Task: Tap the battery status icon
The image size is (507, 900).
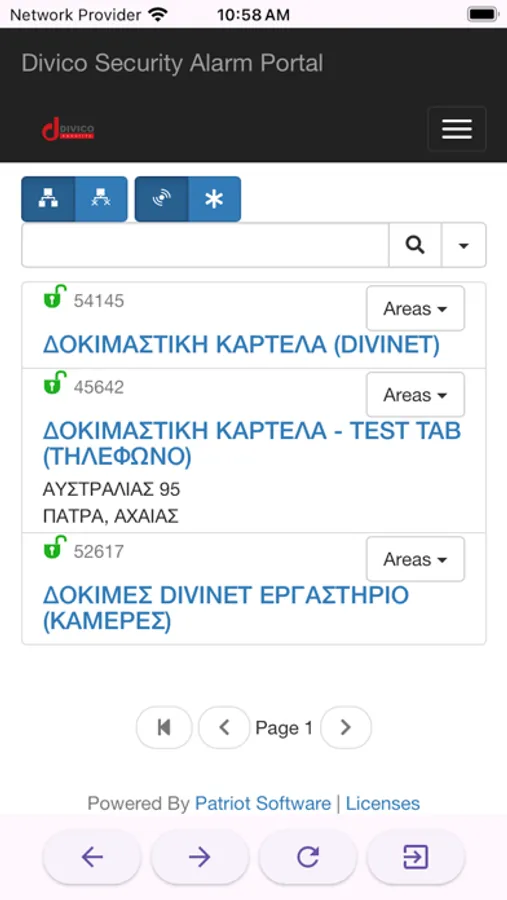Action: click(x=482, y=14)
